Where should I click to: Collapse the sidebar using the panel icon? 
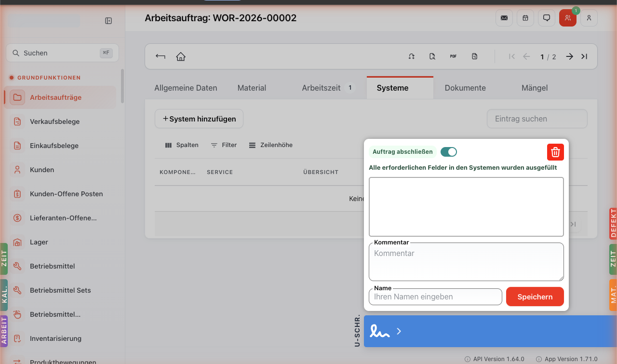click(108, 21)
